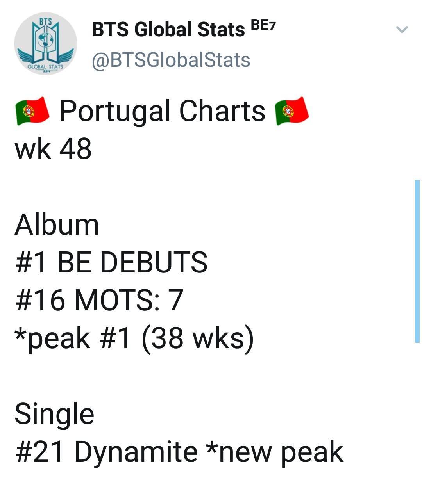Open the BTS Global Stats display name

(x=168, y=30)
